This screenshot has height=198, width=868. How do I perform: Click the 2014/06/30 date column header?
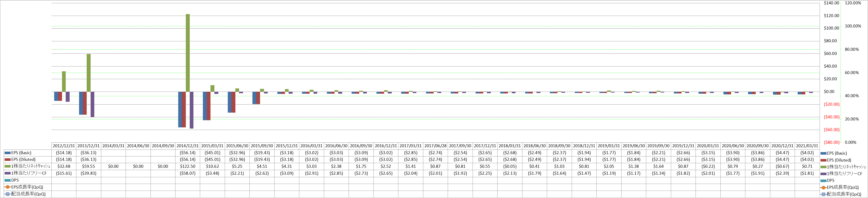138,146
